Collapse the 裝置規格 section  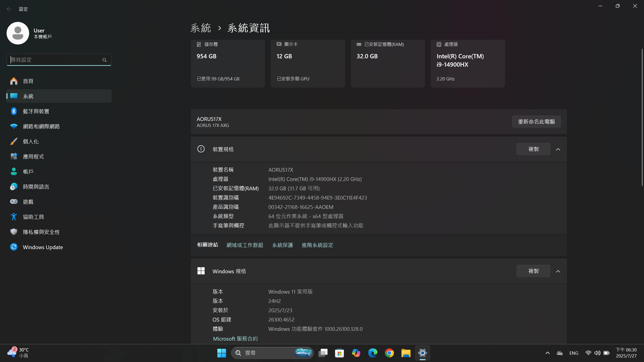pos(558,149)
